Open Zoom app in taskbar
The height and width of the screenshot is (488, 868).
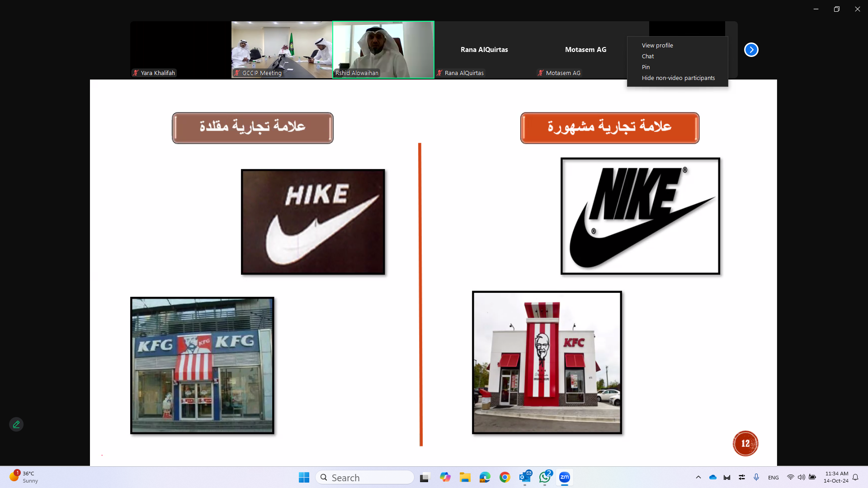coord(564,477)
